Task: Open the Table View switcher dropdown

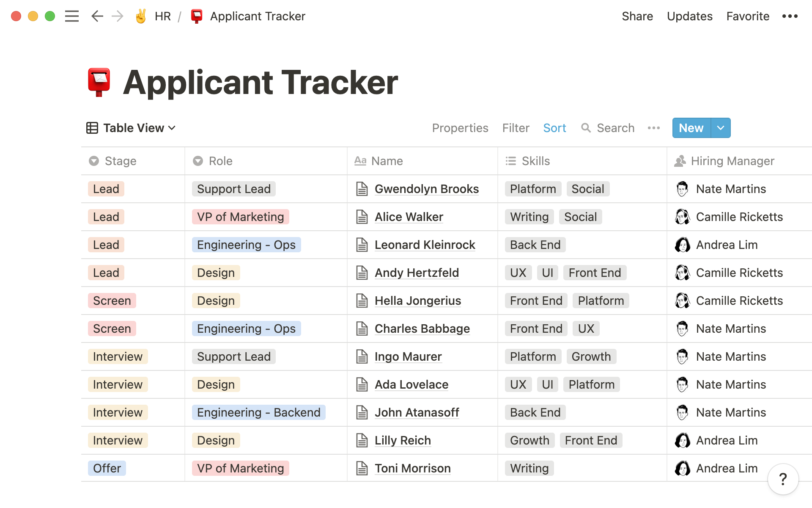Action: 130,127
